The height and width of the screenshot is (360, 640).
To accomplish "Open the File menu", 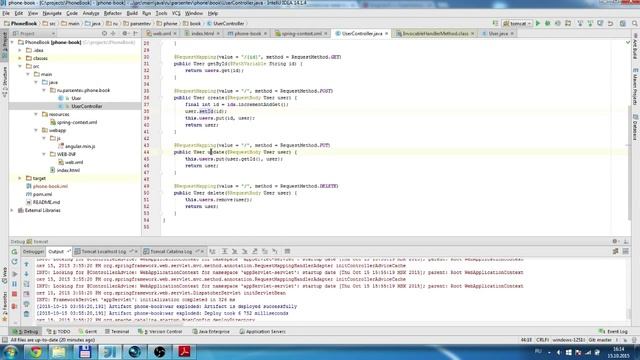I will pos(6,13).
